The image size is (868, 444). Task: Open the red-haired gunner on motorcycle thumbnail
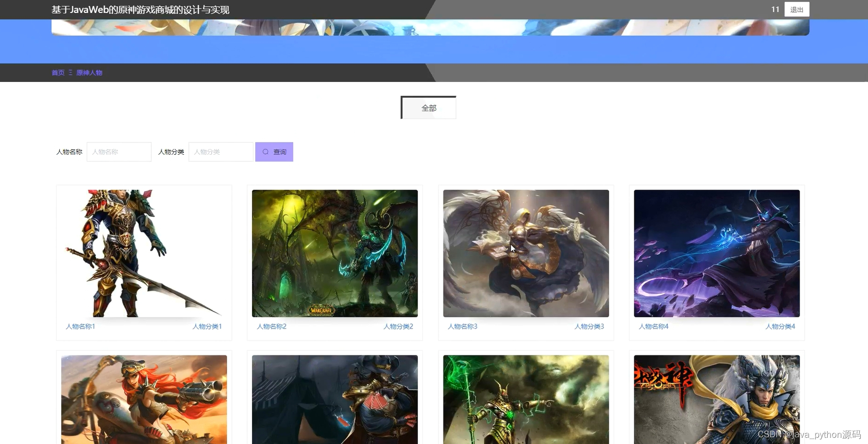tap(144, 399)
